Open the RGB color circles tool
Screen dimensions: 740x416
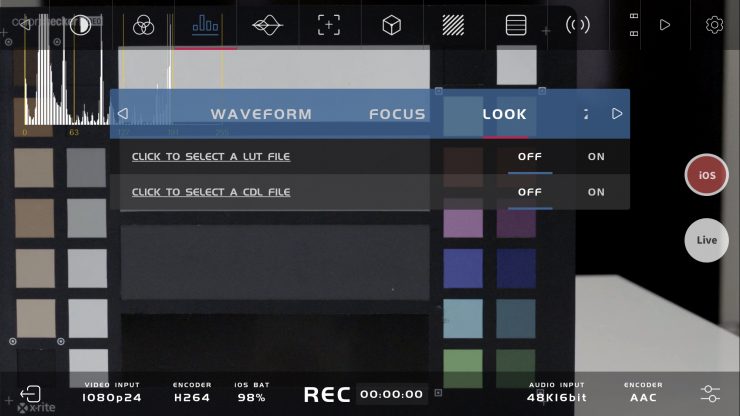point(143,25)
